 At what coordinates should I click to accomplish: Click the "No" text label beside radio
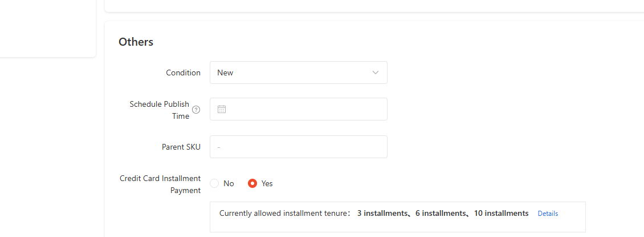coord(229,183)
